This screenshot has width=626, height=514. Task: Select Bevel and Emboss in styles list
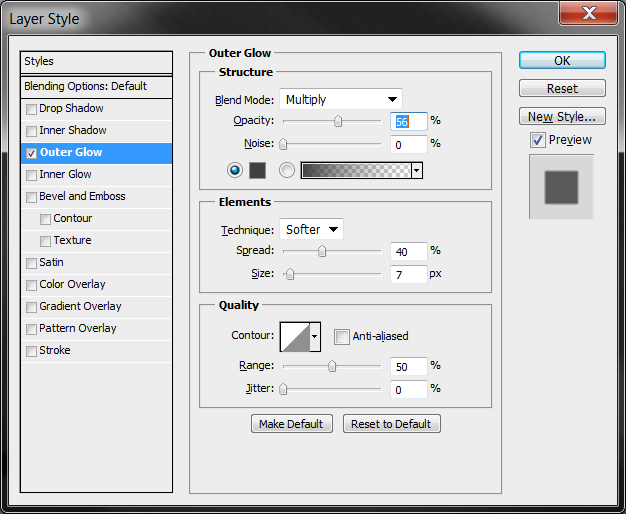click(x=82, y=197)
